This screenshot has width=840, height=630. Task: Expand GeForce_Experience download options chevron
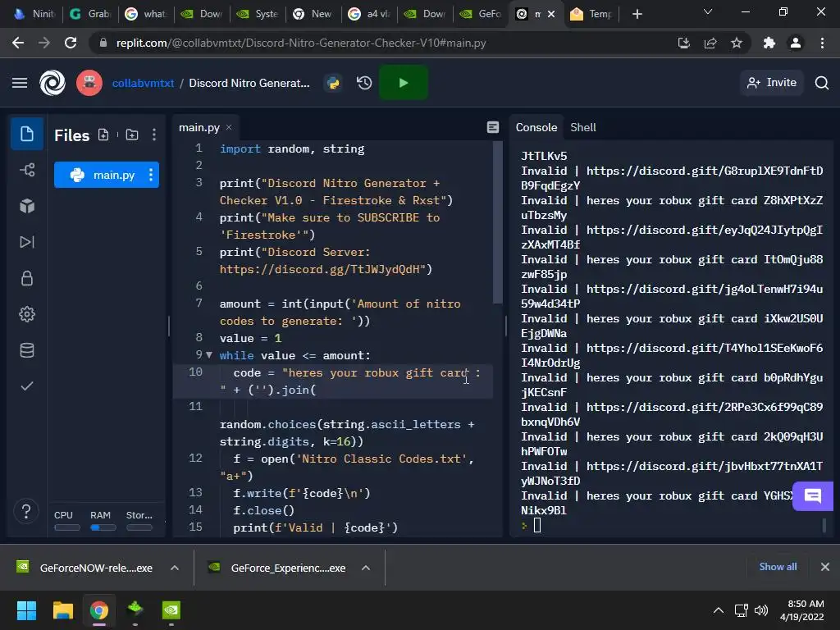(x=366, y=568)
